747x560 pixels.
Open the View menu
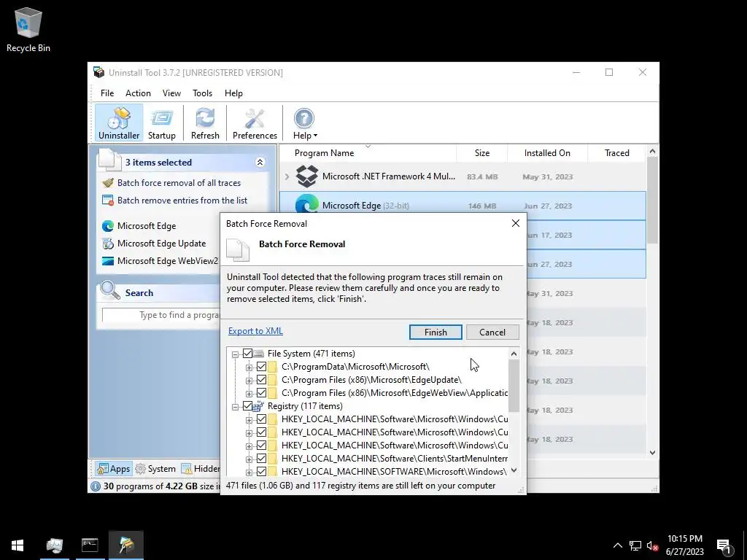(x=171, y=93)
